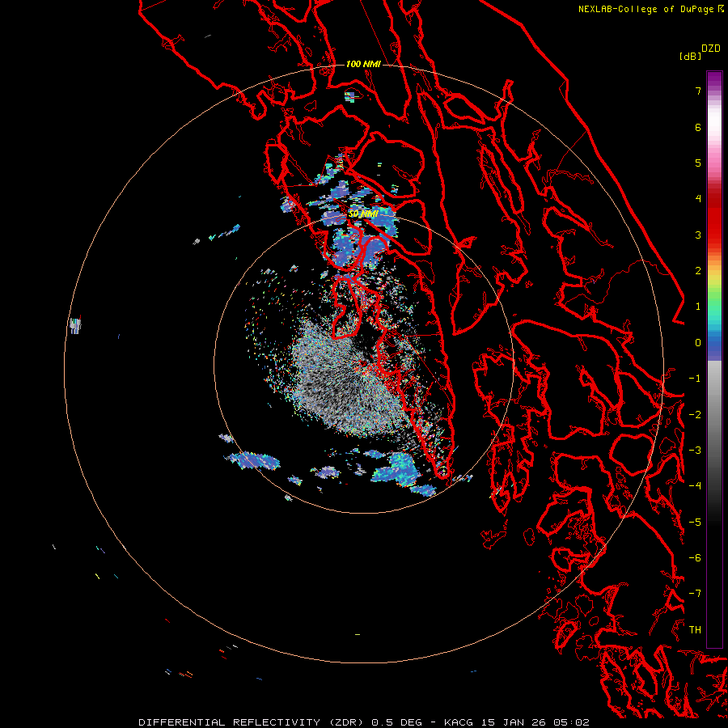Click the 7 value on color scale
The width and height of the screenshot is (728, 728).
pos(698,91)
